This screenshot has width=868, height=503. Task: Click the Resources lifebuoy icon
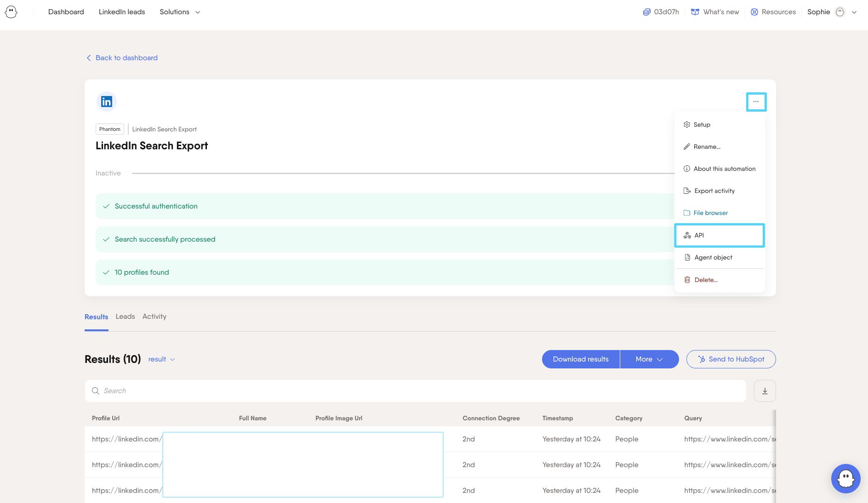tap(754, 12)
